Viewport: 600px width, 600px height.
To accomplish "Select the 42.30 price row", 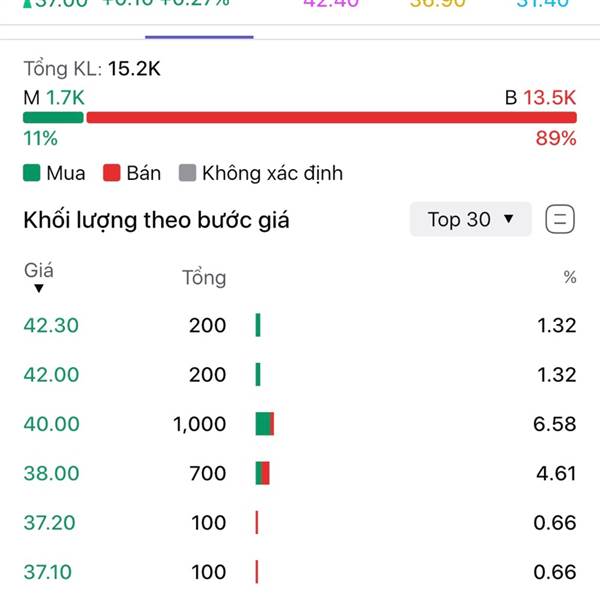I will (51, 325).
